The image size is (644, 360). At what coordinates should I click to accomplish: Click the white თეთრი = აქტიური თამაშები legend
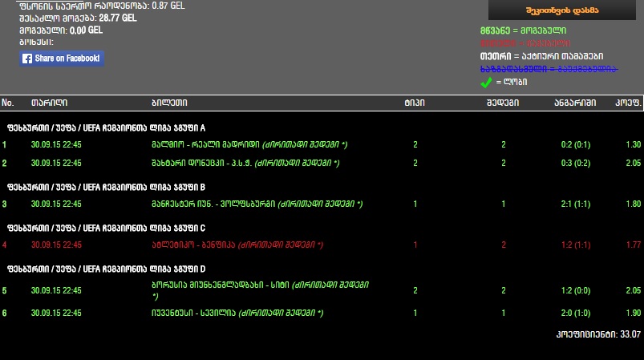[541, 56]
